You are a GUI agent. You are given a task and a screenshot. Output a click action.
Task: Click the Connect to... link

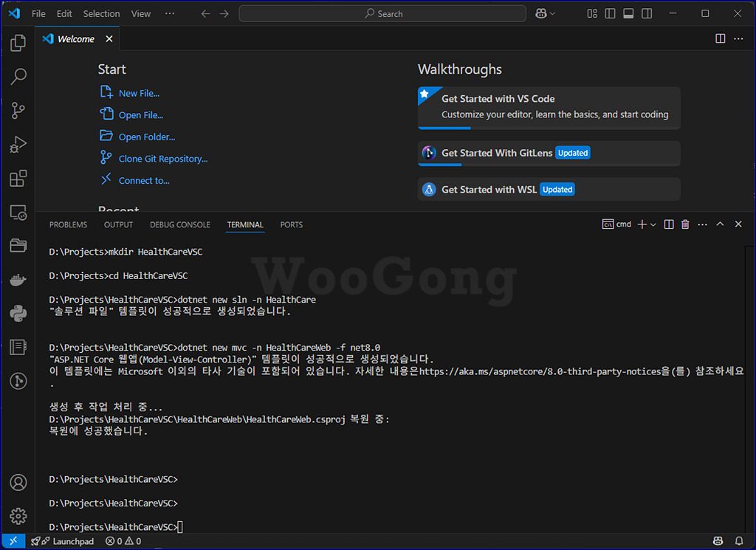[x=144, y=180]
